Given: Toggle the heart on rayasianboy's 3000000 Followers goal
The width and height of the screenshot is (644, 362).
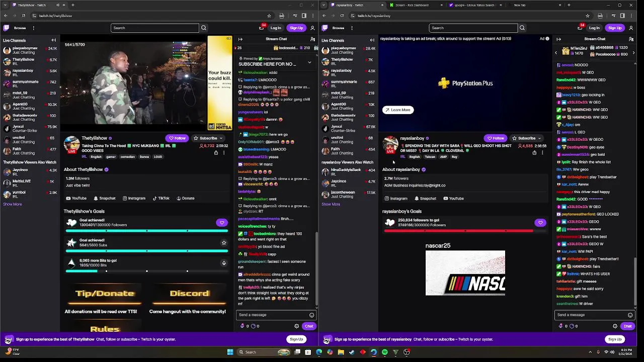Looking at the screenshot, I should pos(540,223).
